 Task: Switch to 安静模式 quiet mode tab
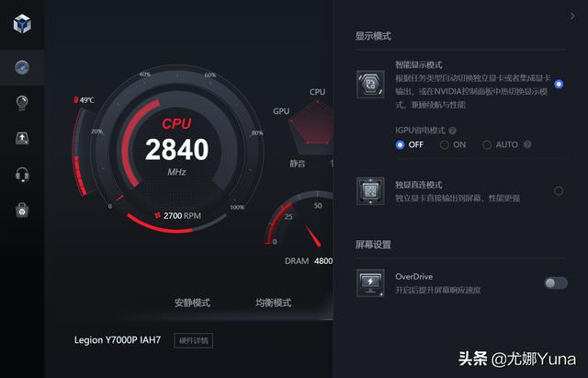point(192,303)
